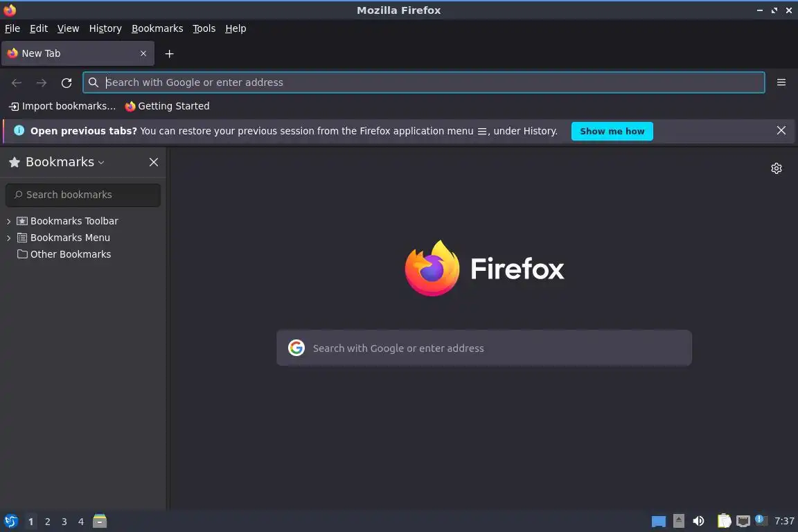Image resolution: width=798 pixels, height=532 pixels.
Task: Close the Bookmarks sidebar
Action: click(153, 162)
